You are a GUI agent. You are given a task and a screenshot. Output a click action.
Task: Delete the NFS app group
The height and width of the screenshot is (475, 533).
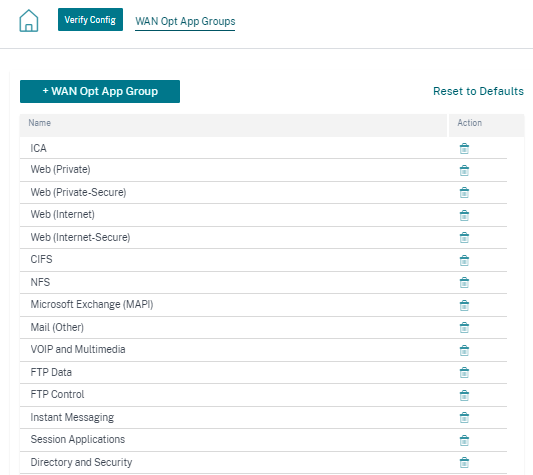(464, 283)
